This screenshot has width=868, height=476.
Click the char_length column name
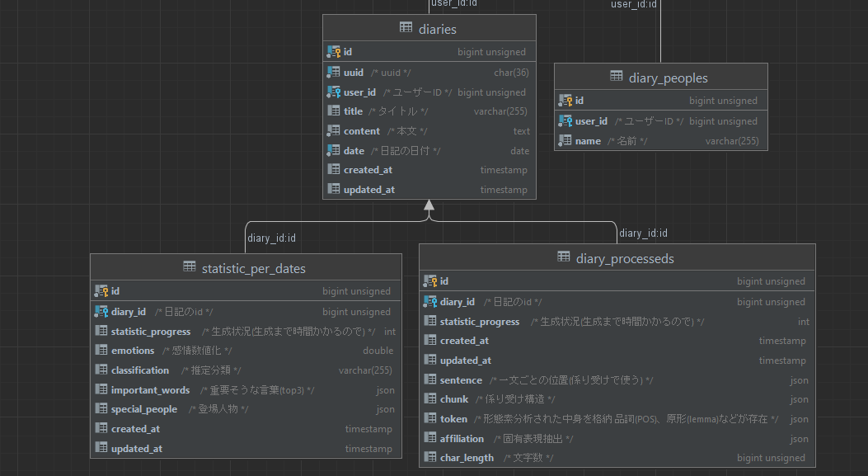click(x=467, y=459)
